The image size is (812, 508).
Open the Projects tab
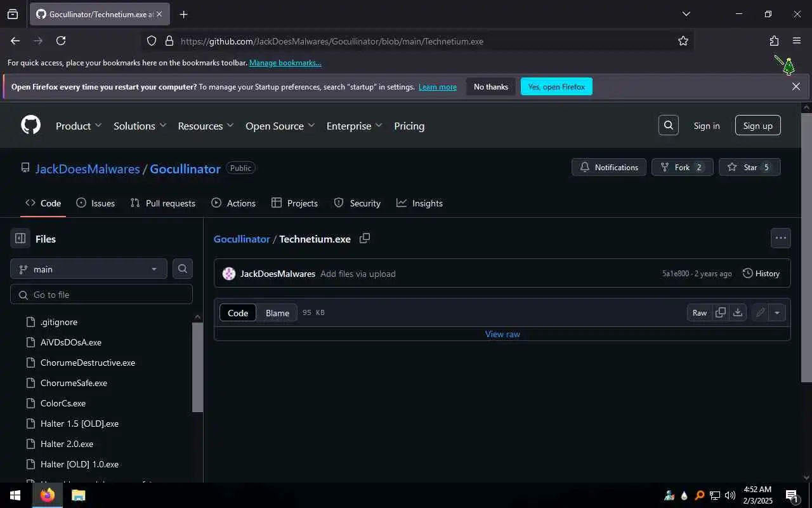(294, 203)
